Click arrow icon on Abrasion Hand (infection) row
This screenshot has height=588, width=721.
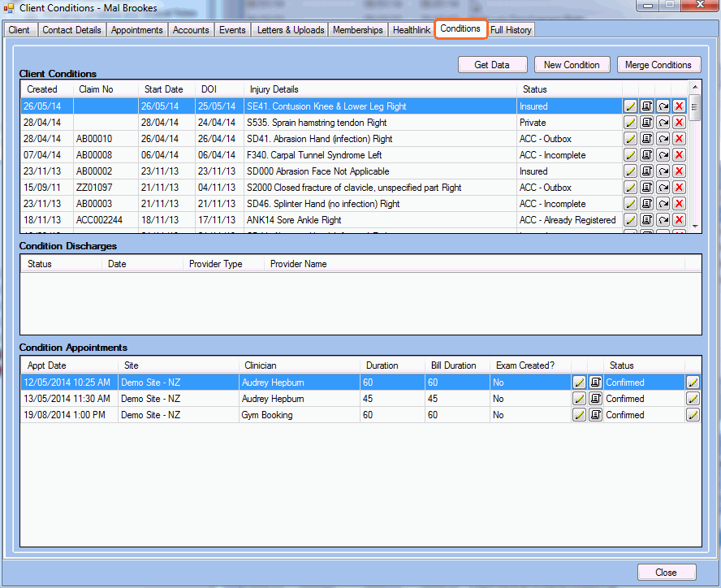(x=663, y=139)
